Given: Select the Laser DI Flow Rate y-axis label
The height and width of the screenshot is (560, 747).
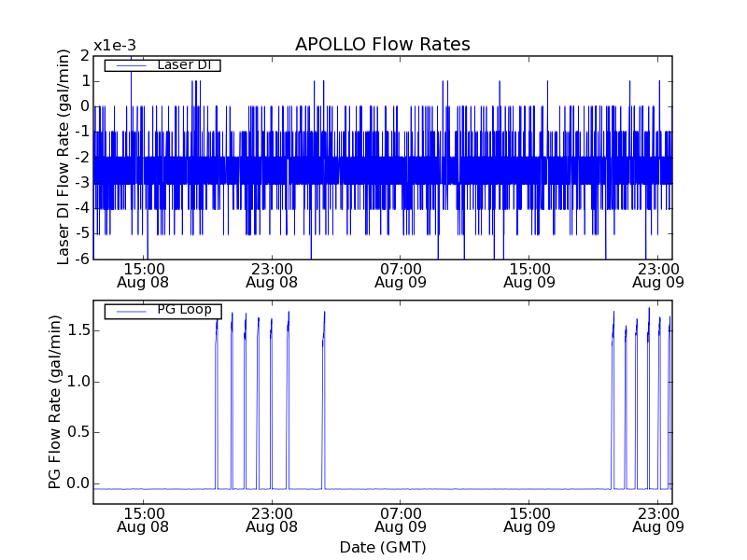Looking at the screenshot, I should tap(63, 157).
